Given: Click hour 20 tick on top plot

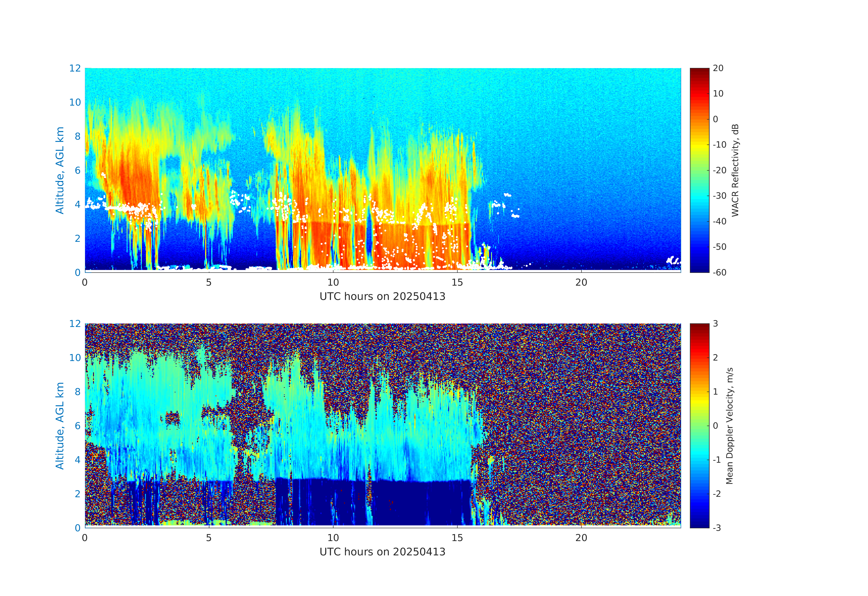Looking at the screenshot, I should 581,282.
